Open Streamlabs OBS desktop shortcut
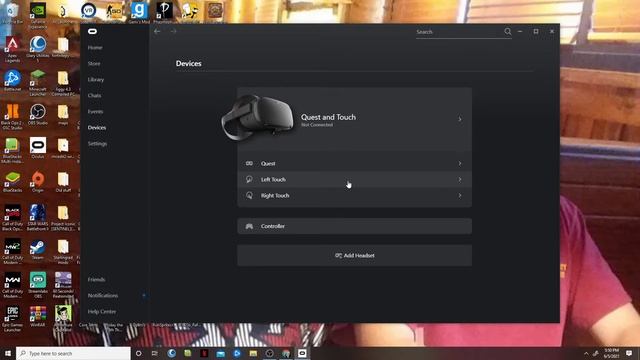The image size is (640, 360). 38,285
